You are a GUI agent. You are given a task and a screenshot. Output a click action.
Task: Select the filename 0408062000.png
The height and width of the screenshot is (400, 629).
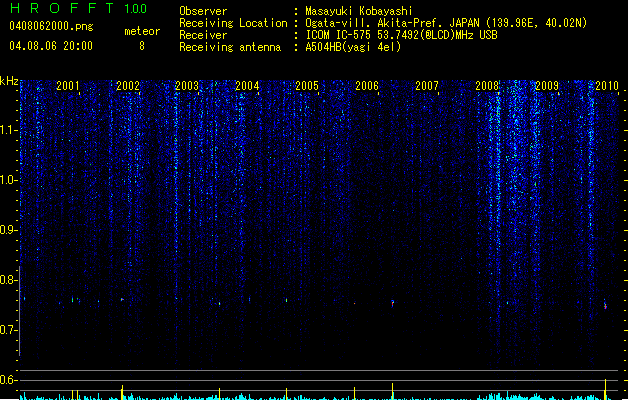[x=51, y=26]
